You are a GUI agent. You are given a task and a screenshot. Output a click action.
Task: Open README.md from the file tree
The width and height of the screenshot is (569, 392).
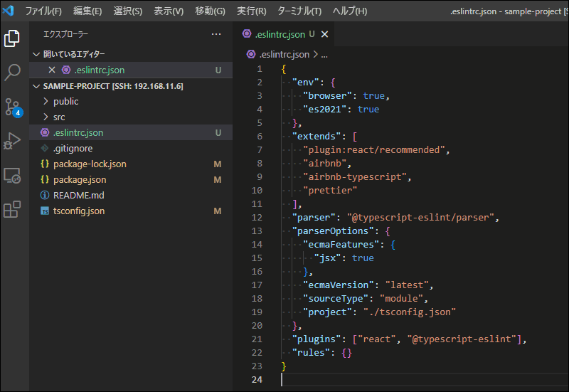click(131, 195)
